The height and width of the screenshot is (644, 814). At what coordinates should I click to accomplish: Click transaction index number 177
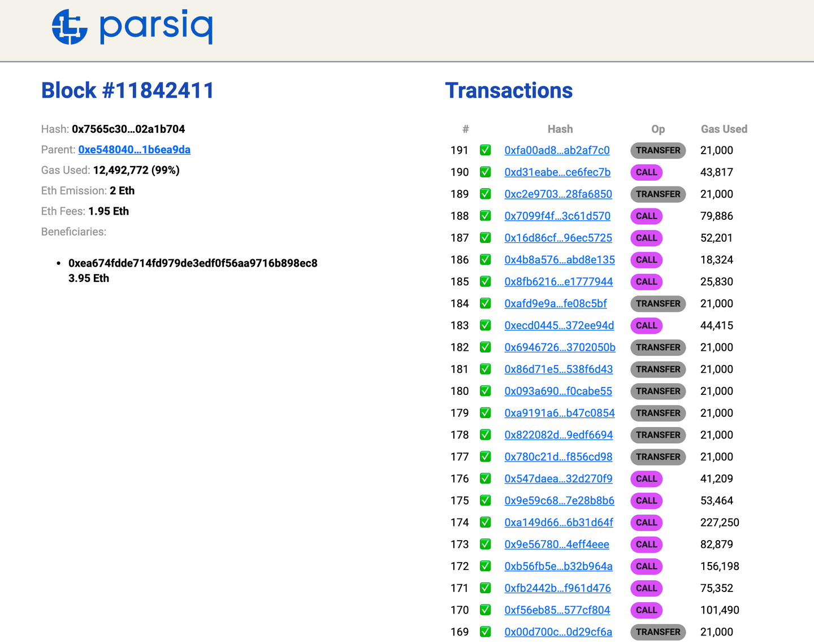tap(460, 456)
